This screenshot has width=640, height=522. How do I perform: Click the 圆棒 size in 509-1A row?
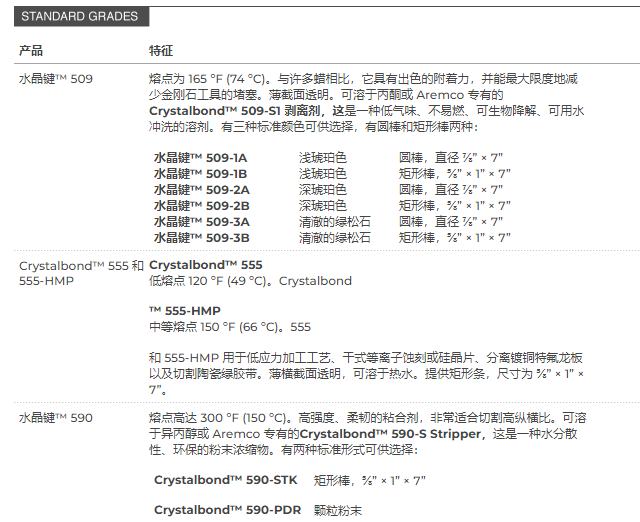[x=451, y=158]
